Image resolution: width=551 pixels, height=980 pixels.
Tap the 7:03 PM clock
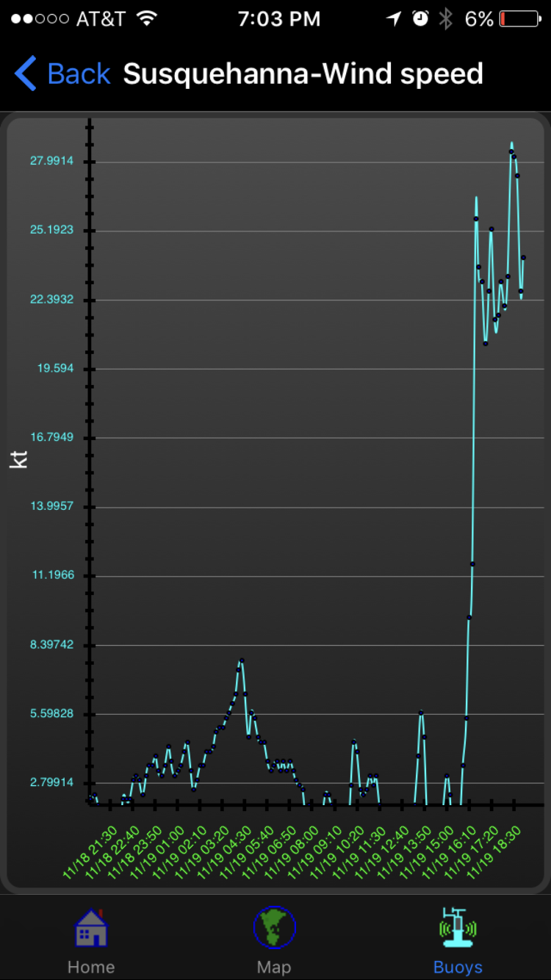point(278,19)
